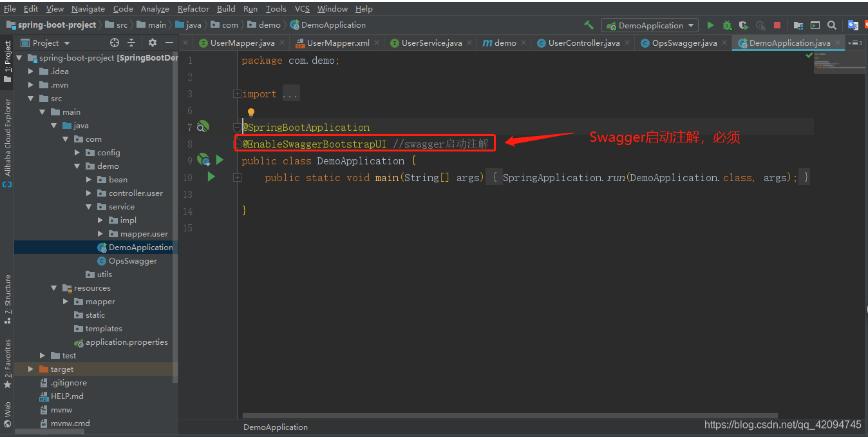Open the embedded Terminal icon in toolbar
The height and width of the screenshot is (437, 868).
point(815,24)
